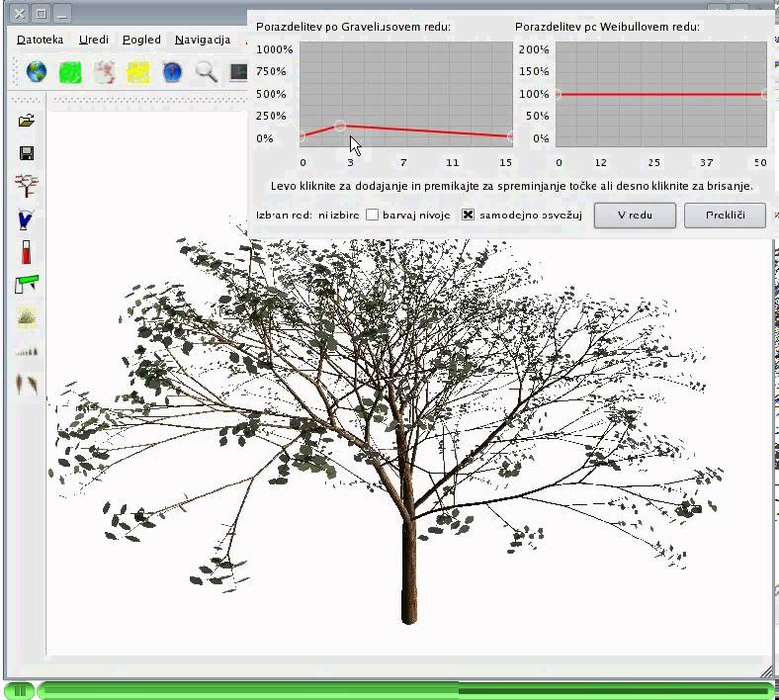The width and height of the screenshot is (779, 700).
Task: Uncheck the 'samodejno osvežuj' checkbox
Action: point(468,215)
